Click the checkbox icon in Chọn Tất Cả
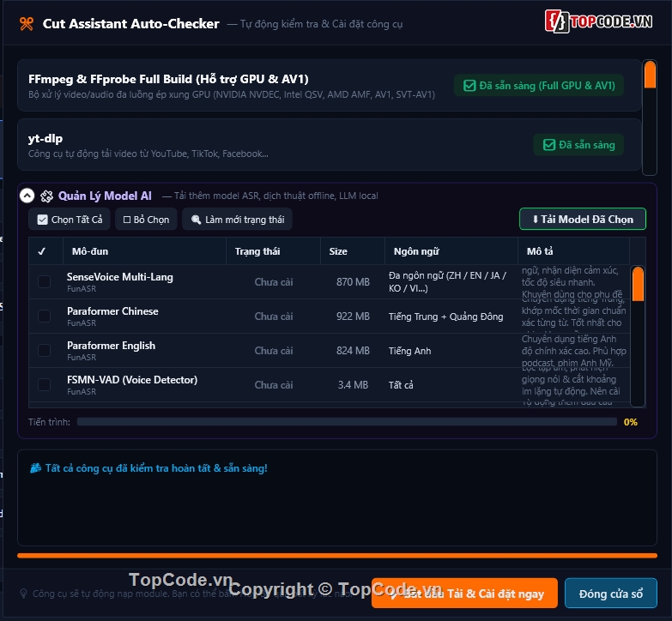This screenshot has width=672, height=621. click(42, 220)
